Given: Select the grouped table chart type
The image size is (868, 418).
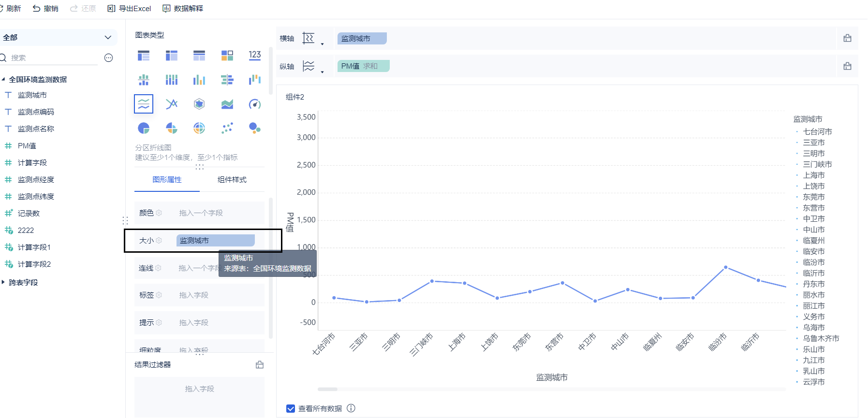Looking at the screenshot, I should (144, 56).
